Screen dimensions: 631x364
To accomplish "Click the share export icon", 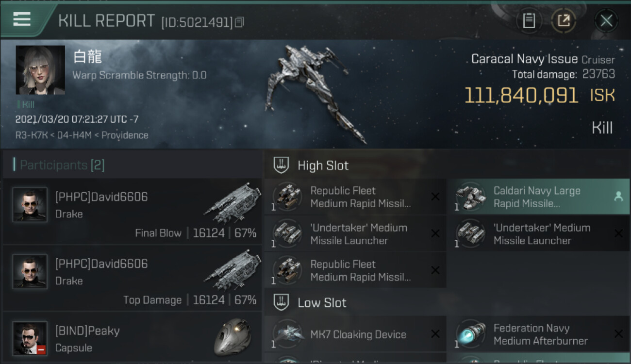I will pyautogui.click(x=564, y=21).
